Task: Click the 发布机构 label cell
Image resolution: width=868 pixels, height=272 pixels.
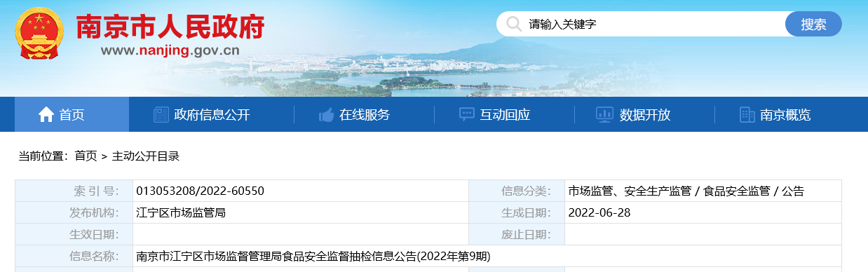Action: pos(74,212)
